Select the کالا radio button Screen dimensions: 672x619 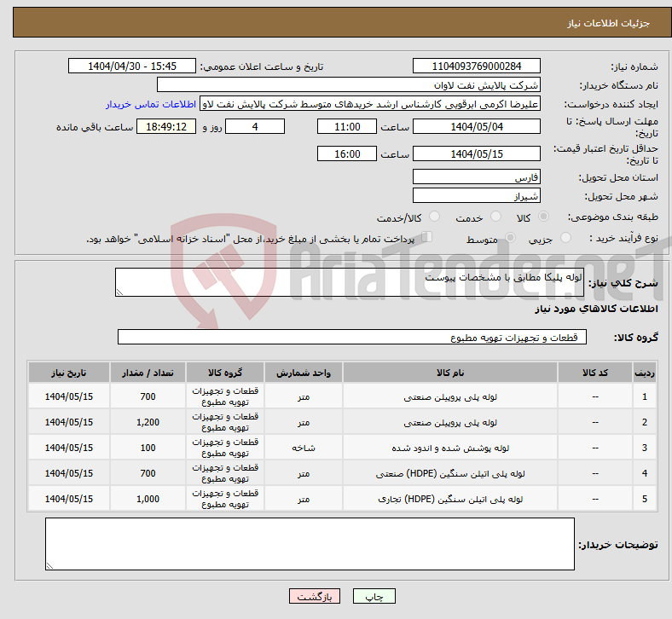[543, 217]
